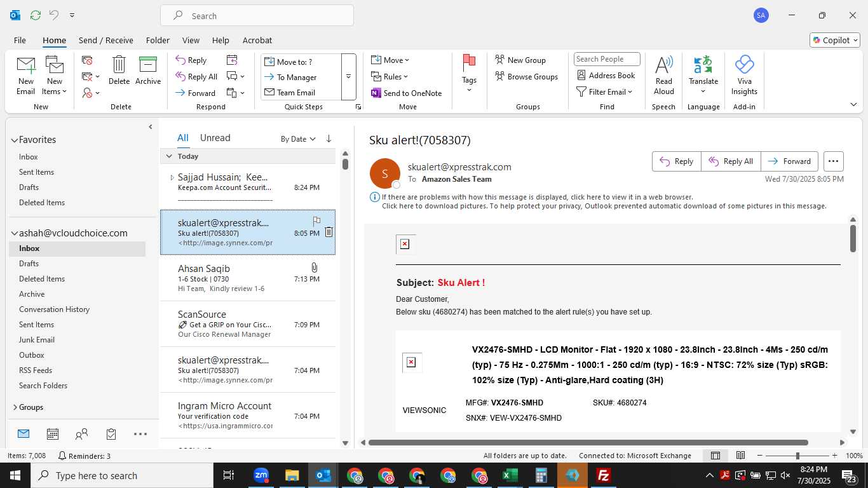Screen dimensions: 868x488
Task: Click the zoom out minus button
Action: 758,456
